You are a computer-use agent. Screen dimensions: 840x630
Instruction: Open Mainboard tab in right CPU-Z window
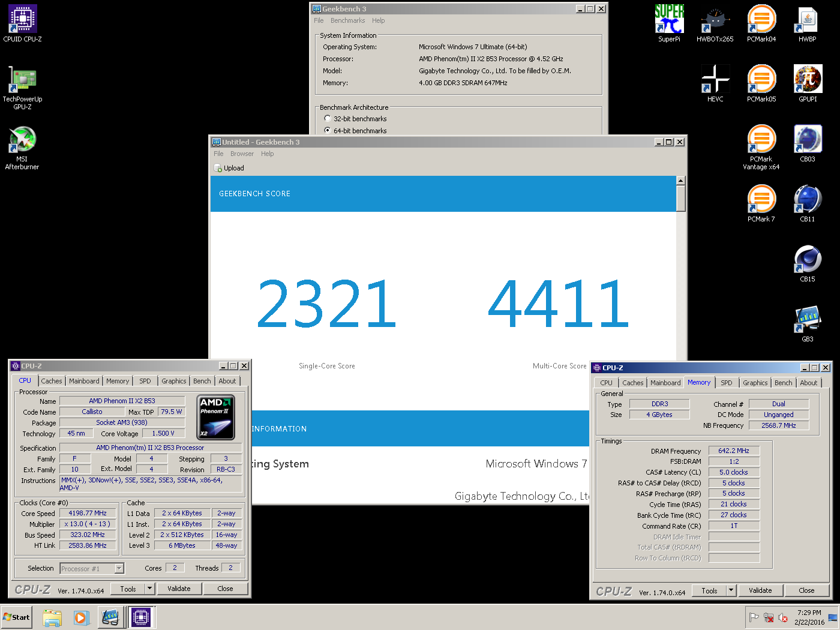click(x=665, y=383)
